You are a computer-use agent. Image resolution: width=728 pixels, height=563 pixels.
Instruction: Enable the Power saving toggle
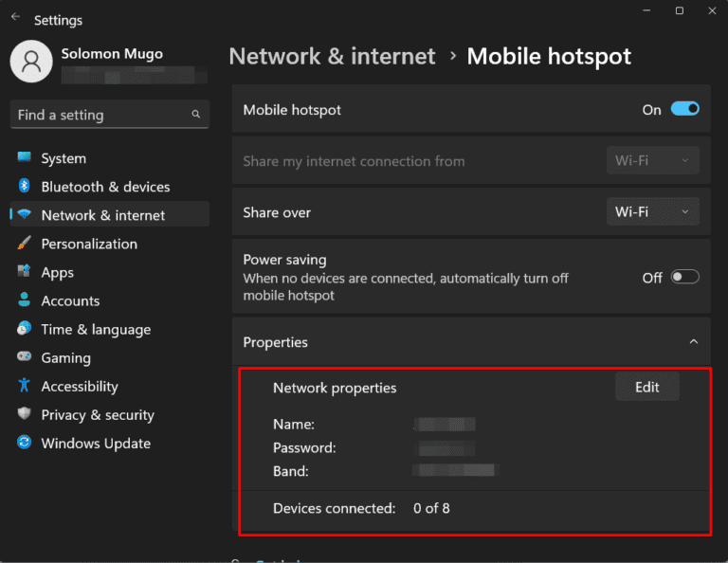pyautogui.click(x=684, y=278)
